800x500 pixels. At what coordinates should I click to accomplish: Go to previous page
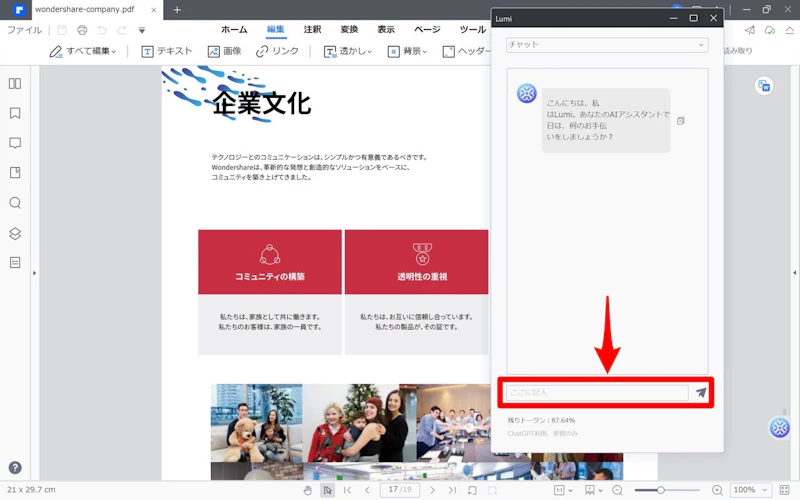[367, 490]
